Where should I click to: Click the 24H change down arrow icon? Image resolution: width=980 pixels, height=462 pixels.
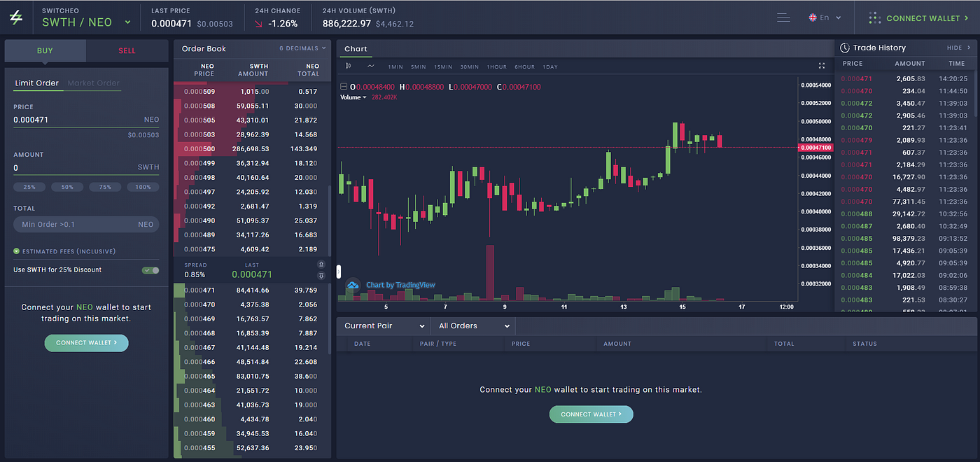(x=258, y=24)
